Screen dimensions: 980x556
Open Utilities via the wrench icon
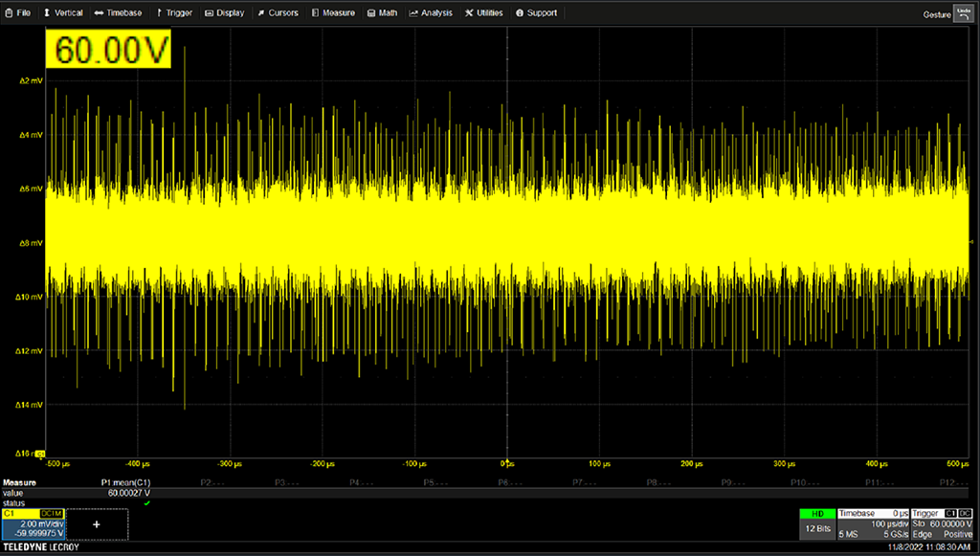[x=469, y=13]
